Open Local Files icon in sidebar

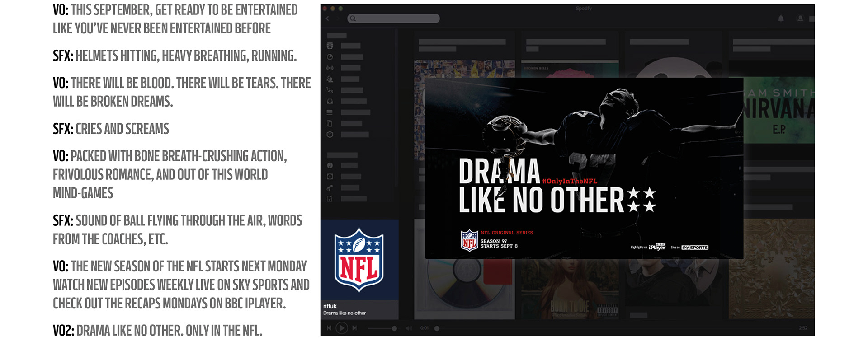pos(330,199)
